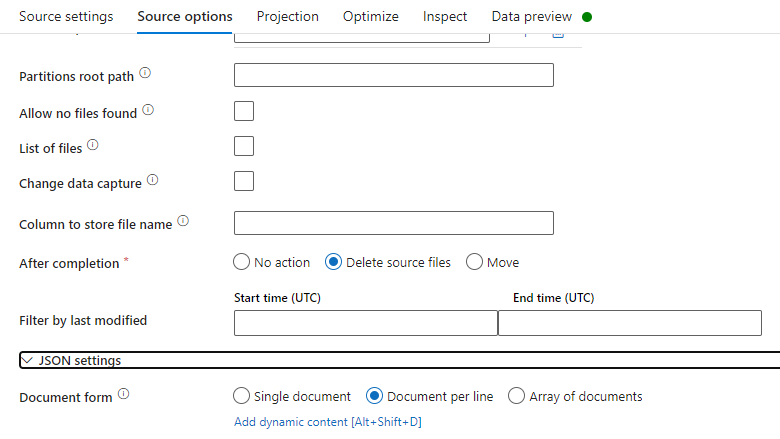Select the No action radio option
Screen dimensions: 780x439
click(x=241, y=262)
